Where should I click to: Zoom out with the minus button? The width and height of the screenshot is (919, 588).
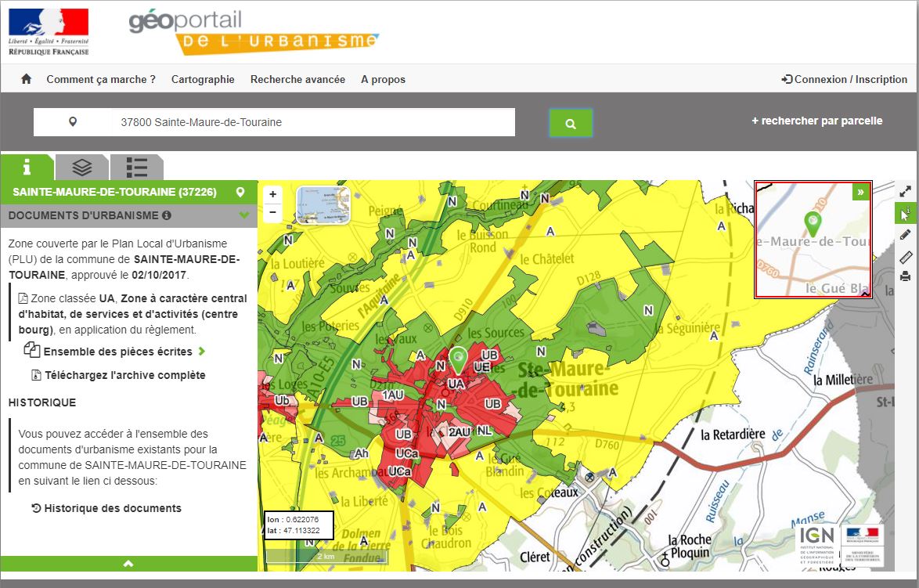pyautogui.click(x=272, y=211)
